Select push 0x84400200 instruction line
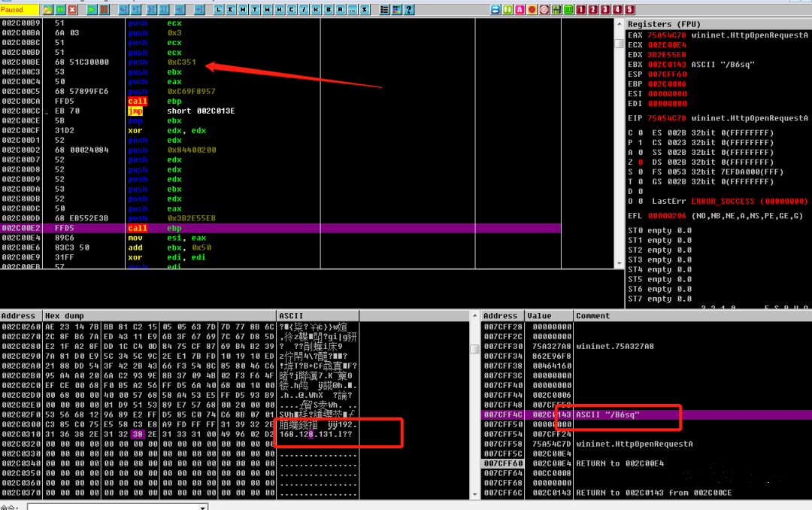The height and width of the screenshot is (510, 812). tap(280, 150)
